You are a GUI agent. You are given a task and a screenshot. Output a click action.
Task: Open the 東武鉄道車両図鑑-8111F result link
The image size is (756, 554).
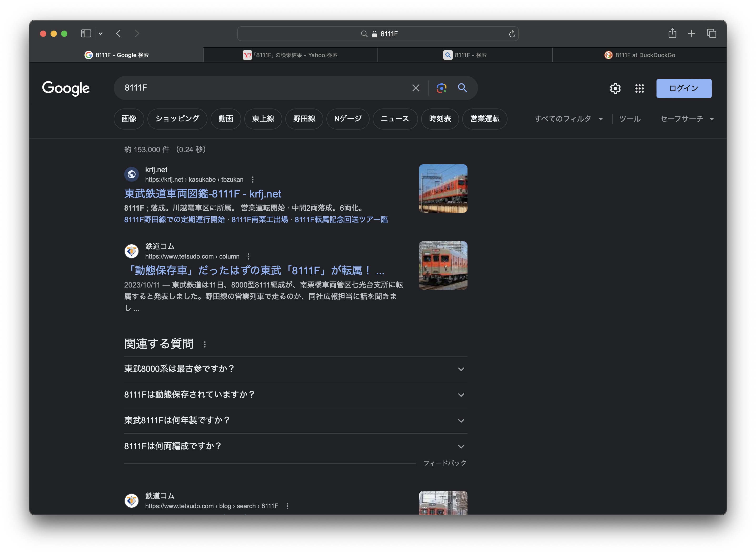[202, 194]
